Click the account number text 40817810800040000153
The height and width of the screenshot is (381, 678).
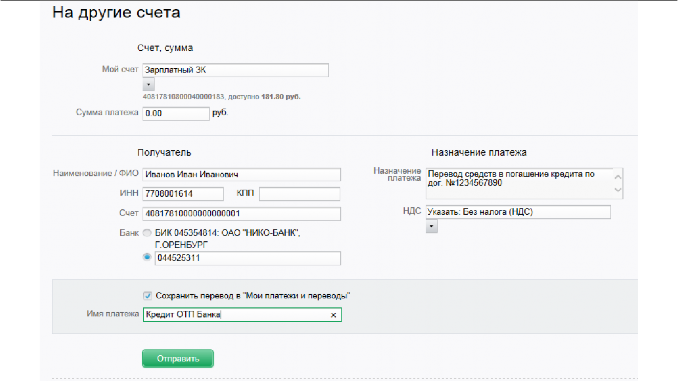pos(183,97)
